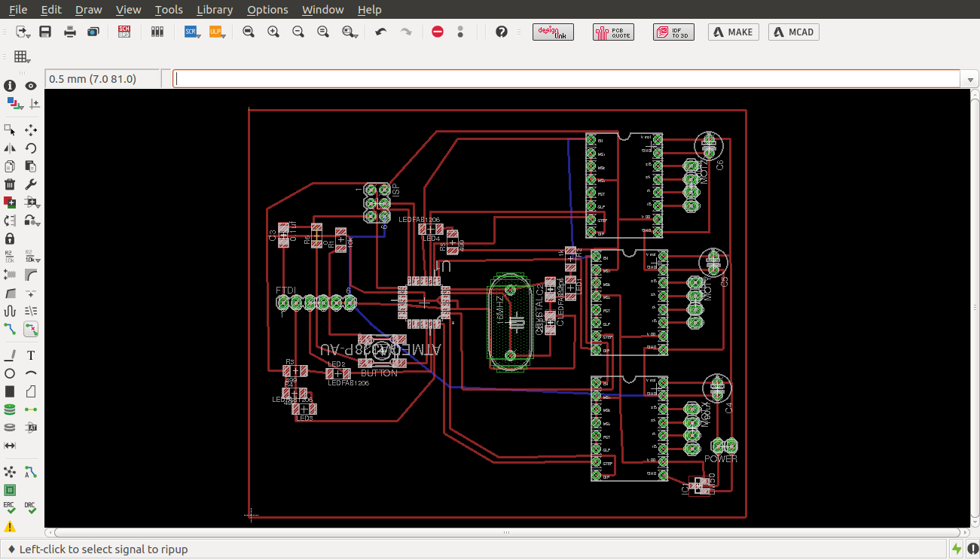980x560 pixels.
Task: Select the Lock tool padlock icon
Action: point(10,239)
